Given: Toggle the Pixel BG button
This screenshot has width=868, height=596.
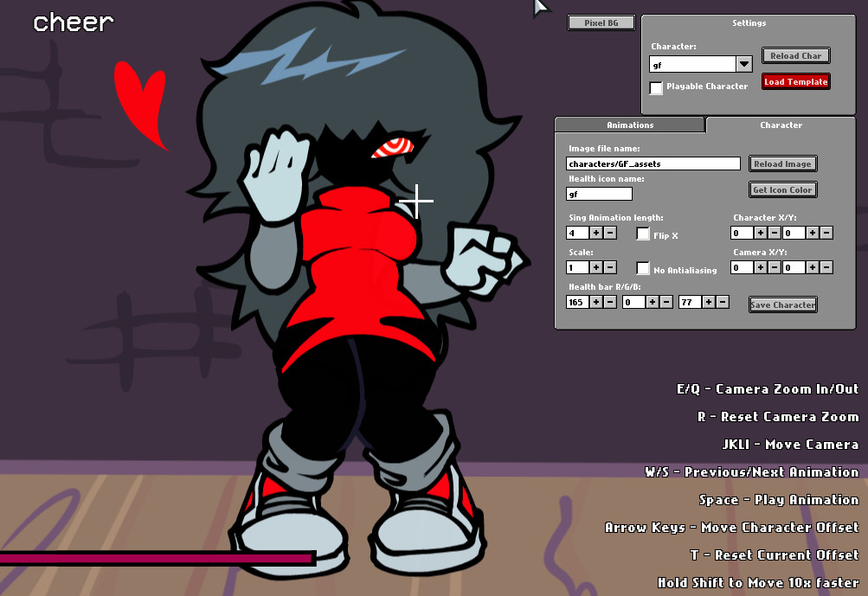Looking at the screenshot, I should (x=601, y=23).
